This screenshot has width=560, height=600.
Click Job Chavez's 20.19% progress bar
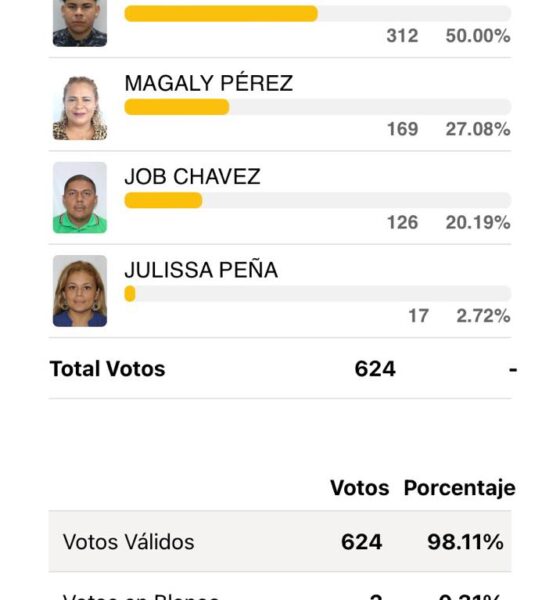318,200
